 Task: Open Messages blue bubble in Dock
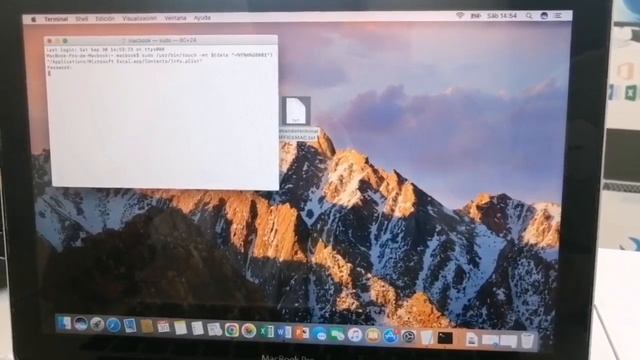click(x=320, y=334)
